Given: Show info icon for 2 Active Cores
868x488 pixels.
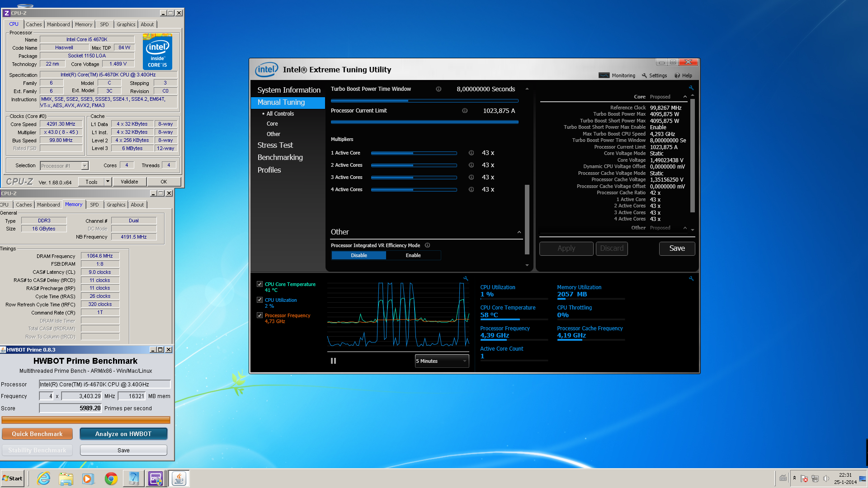Looking at the screenshot, I should point(471,165).
